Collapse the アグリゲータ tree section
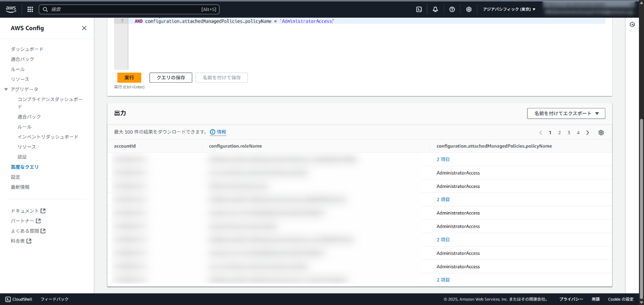 click(6, 89)
